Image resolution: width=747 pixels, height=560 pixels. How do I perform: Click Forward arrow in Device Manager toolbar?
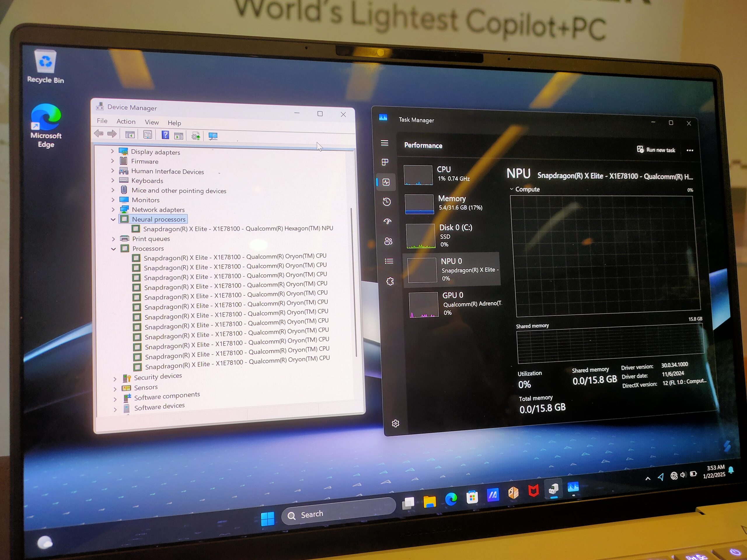(x=112, y=134)
